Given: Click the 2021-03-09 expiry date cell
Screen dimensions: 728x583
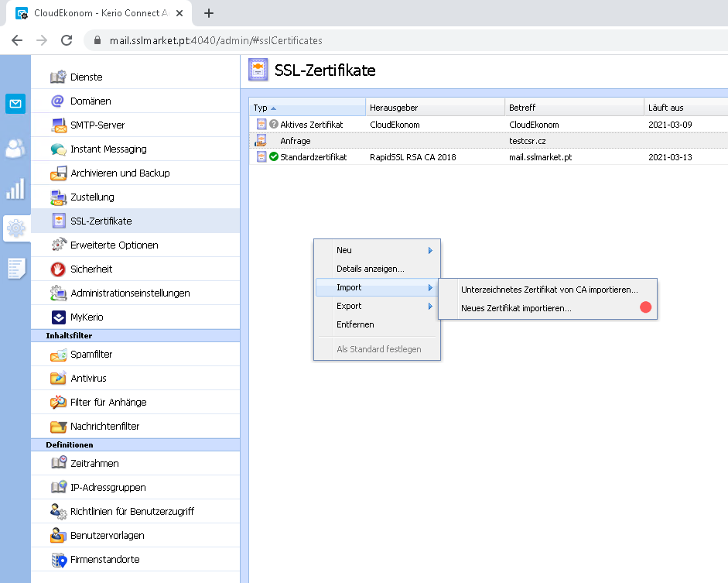Looking at the screenshot, I should [670, 125].
